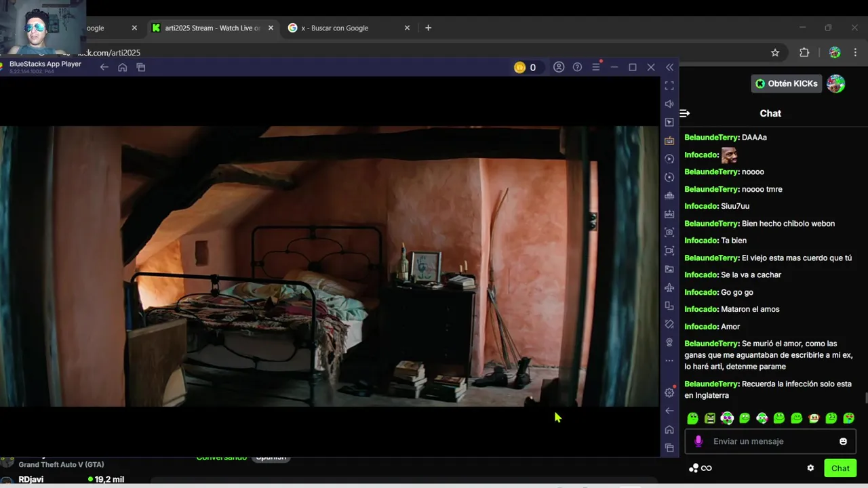The width and height of the screenshot is (868, 488).
Task: Click the purple microphone icon in chat
Action: 698,441
